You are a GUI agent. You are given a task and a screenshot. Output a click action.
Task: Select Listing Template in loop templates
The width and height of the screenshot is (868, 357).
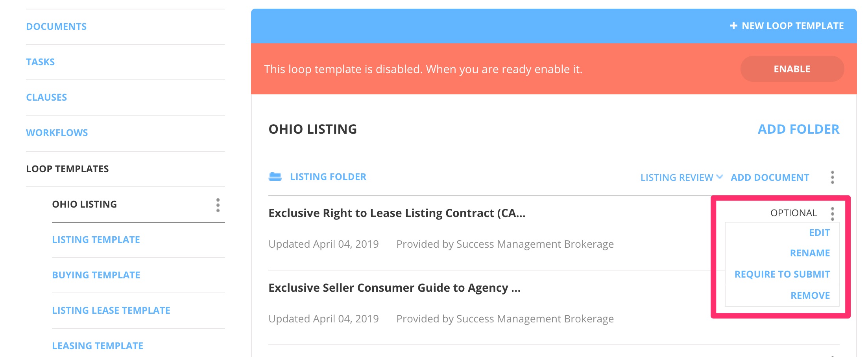click(x=96, y=240)
